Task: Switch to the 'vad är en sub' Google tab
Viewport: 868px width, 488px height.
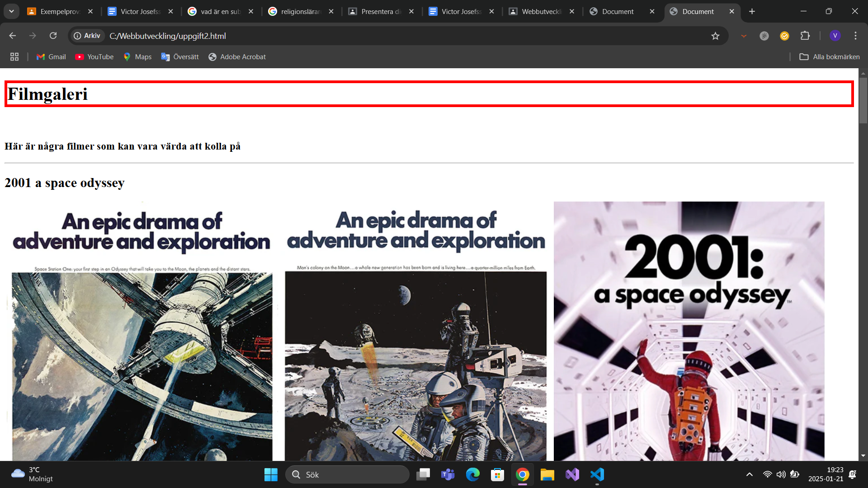Action: [x=221, y=11]
